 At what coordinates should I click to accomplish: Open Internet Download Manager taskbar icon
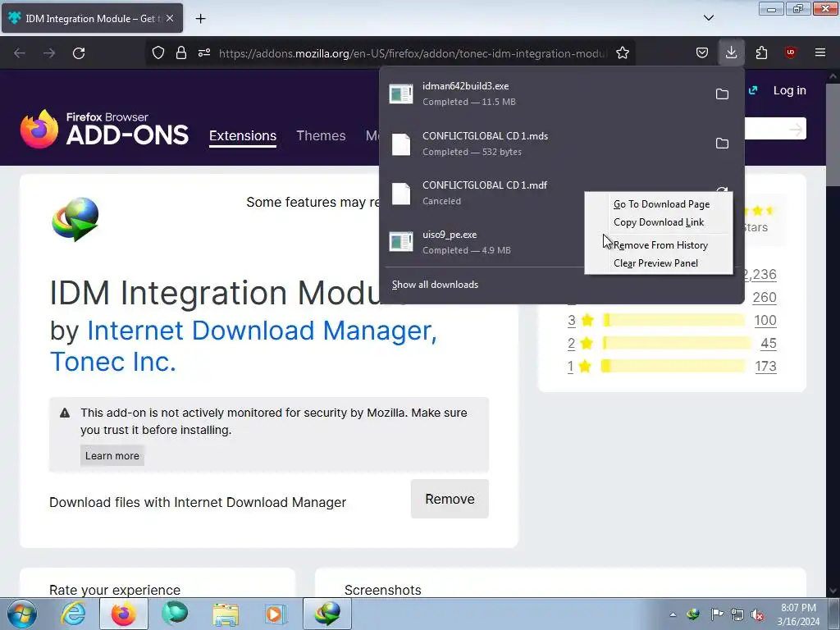click(327, 614)
